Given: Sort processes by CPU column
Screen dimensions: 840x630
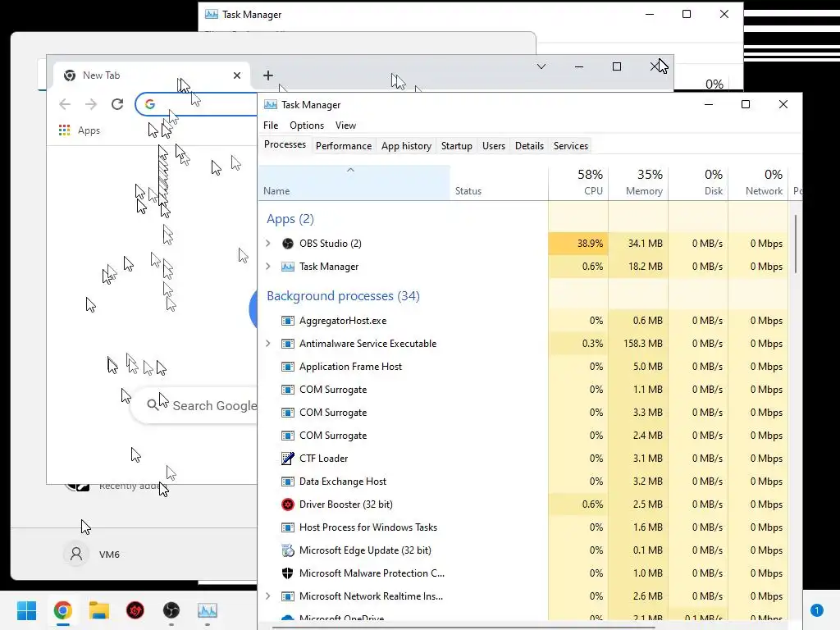Looking at the screenshot, I should pyautogui.click(x=578, y=183).
